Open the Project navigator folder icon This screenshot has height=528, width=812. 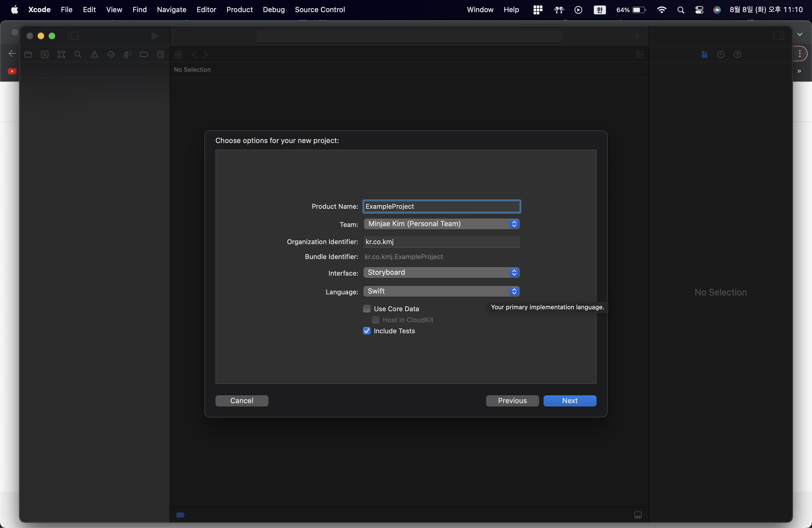pyautogui.click(x=28, y=55)
